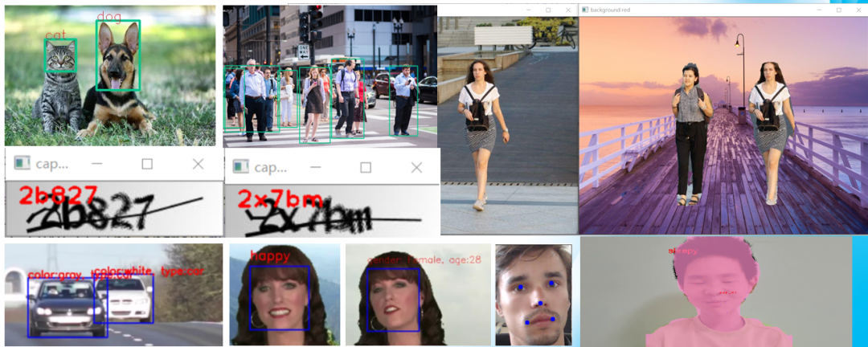Click the cat detection bounding box

click(x=60, y=55)
